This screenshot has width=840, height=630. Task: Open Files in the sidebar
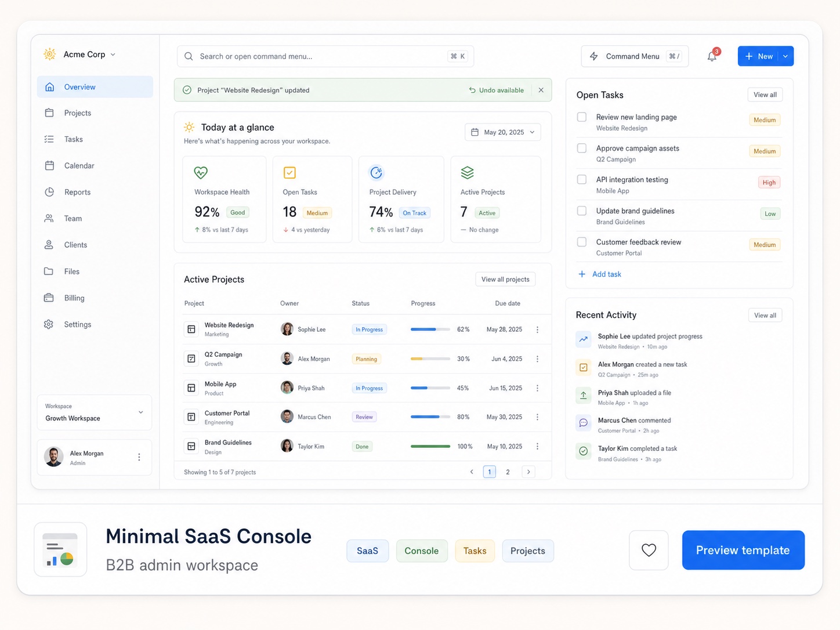[95, 271]
